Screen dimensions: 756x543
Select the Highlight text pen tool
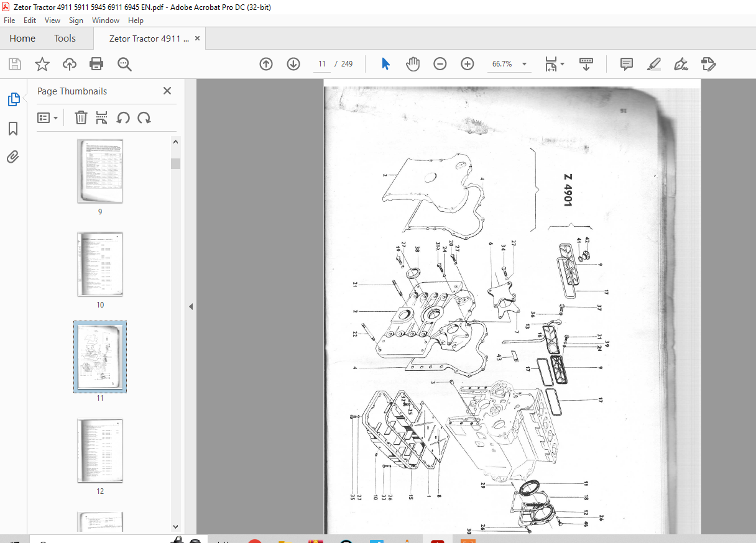click(x=654, y=64)
